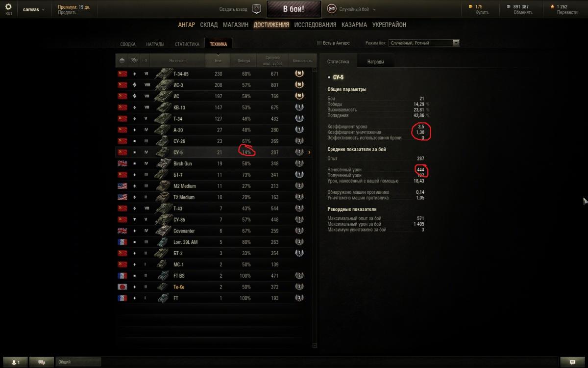Open the settings gear menu
The height and width of the screenshot is (368, 588).
(x=8, y=7)
